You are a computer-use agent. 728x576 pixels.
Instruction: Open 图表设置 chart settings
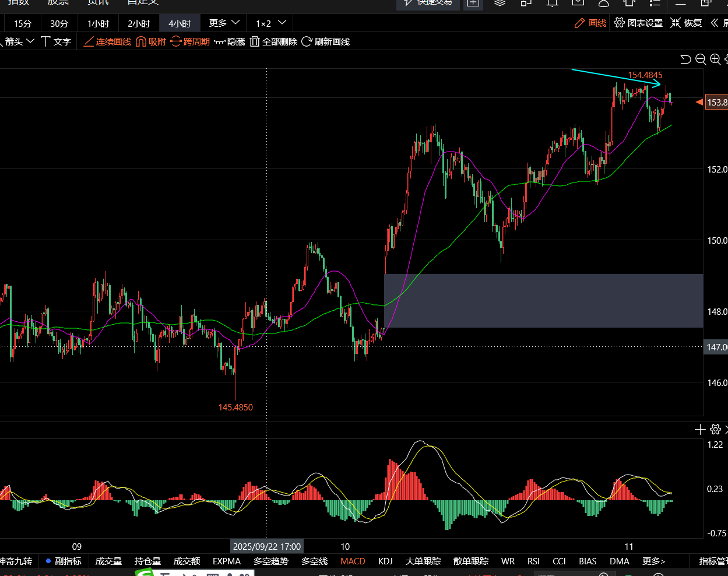(639, 23)
